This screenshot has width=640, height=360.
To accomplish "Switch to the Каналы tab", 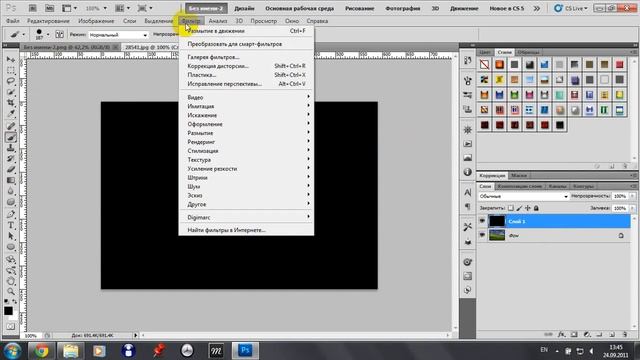I will click(557, 186).
